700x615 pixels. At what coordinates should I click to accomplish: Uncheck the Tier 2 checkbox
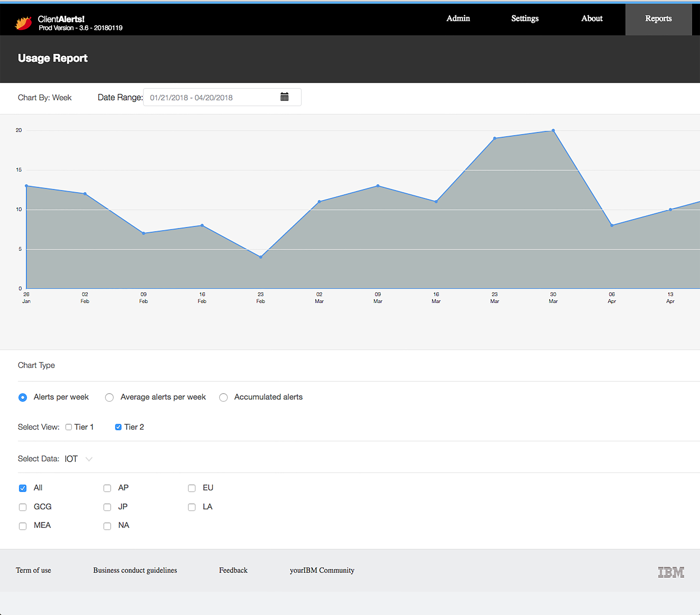[118, 427]
